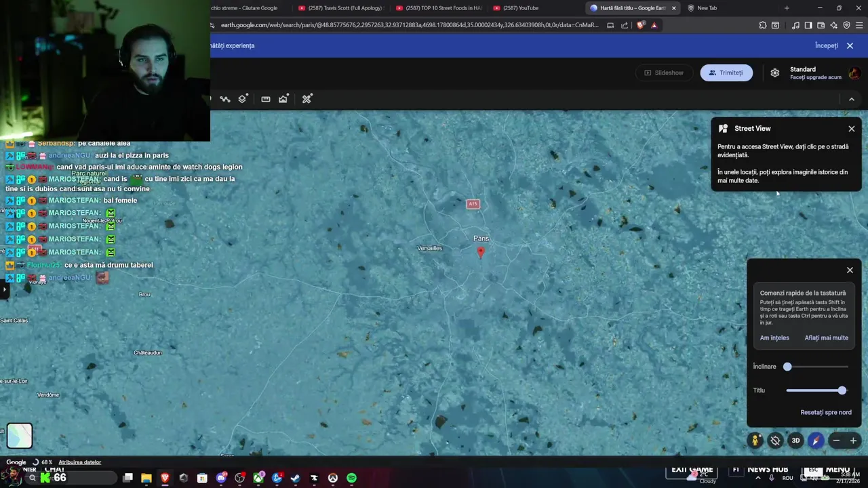Close the Street View info panel
This screenshot has width=868, height=488.
coord(852,129)
